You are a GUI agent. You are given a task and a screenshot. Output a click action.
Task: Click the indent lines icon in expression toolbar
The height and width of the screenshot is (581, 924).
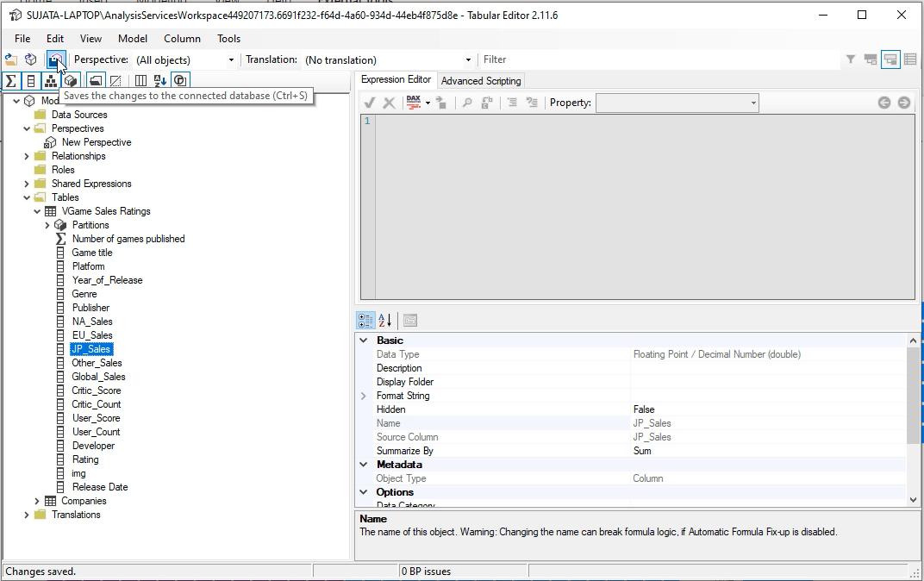(x=512, y=103)
